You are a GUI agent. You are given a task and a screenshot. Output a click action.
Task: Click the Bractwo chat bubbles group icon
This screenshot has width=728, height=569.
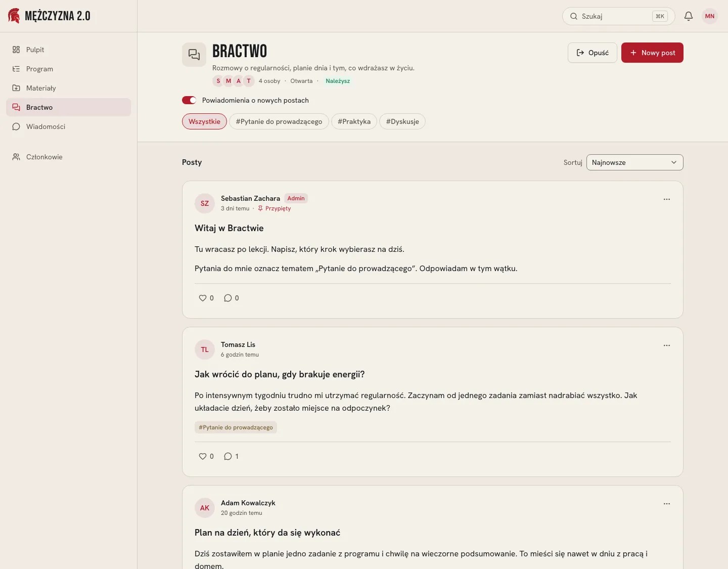coord(194,55)
